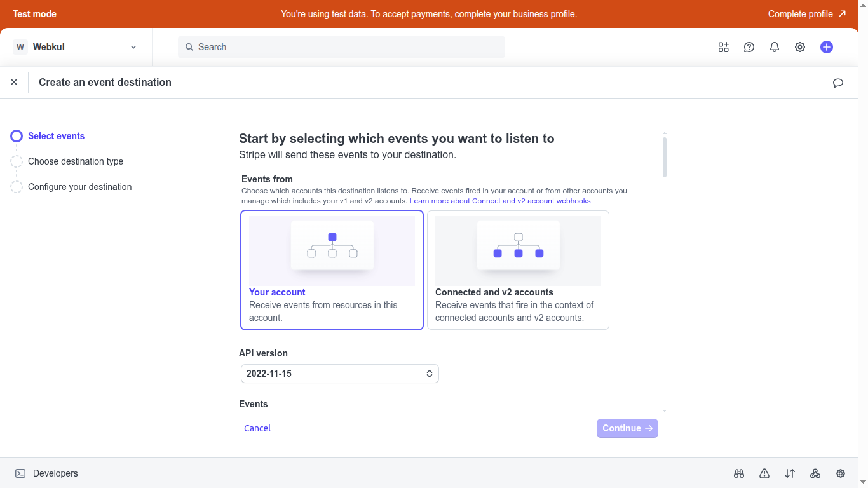Follow the Connect and v2 account webhooks link
The image size is (868, 488).
pos(500,201)
